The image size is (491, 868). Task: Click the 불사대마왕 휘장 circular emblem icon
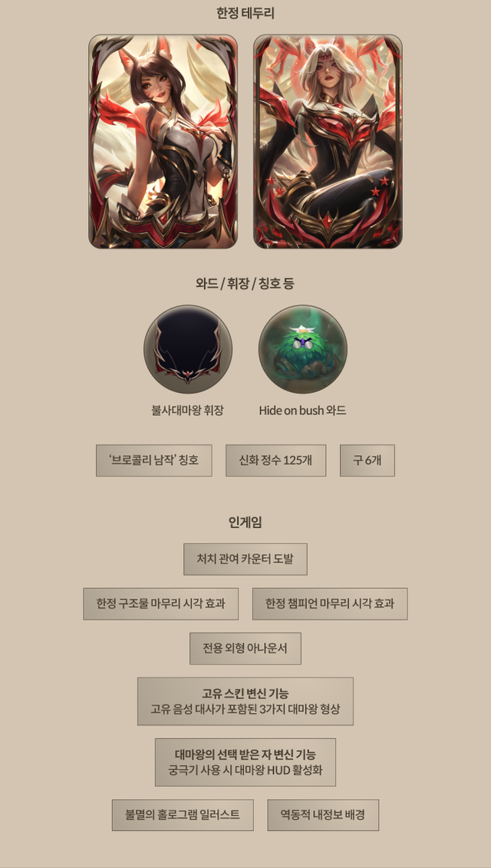188,349
